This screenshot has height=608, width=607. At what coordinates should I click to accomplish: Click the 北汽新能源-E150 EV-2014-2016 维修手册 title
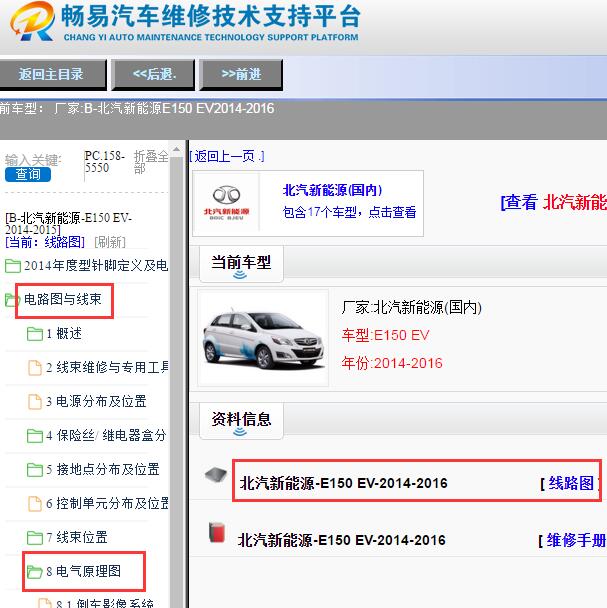coord(342,540)
